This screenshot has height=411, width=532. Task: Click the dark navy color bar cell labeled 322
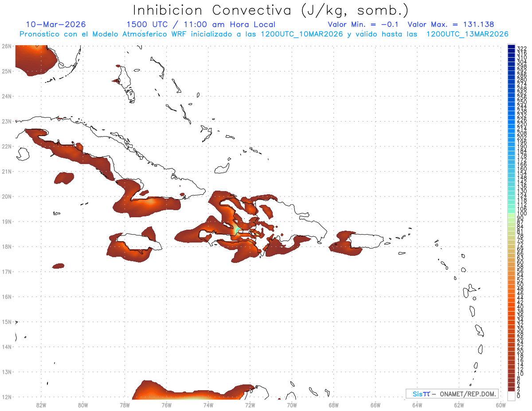coord(511,47)
